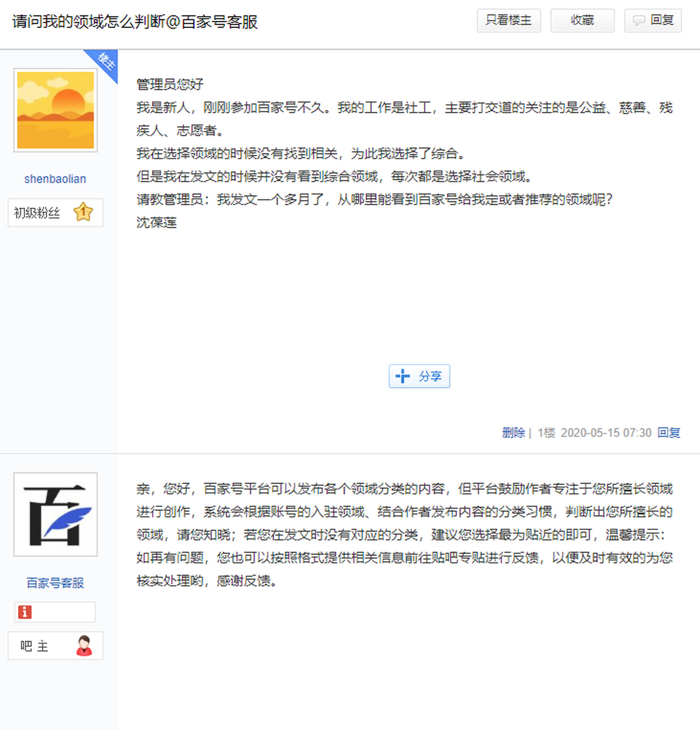Click the thread title 请问我的领域怎么判断
The image size is (700, 730).
135,22
